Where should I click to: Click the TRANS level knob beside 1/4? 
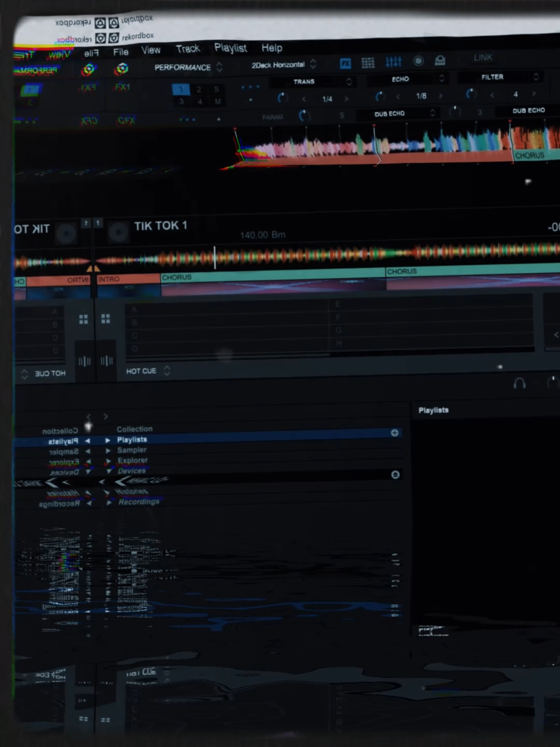(x=282, y=98)
